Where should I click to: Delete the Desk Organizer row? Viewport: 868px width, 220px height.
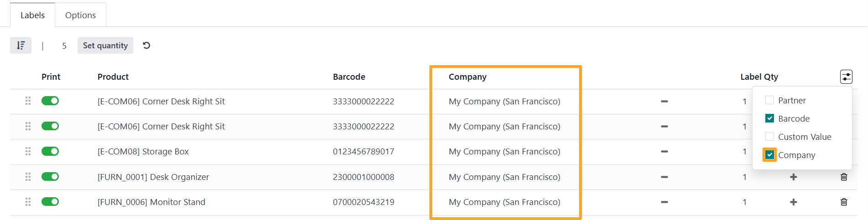844,177
